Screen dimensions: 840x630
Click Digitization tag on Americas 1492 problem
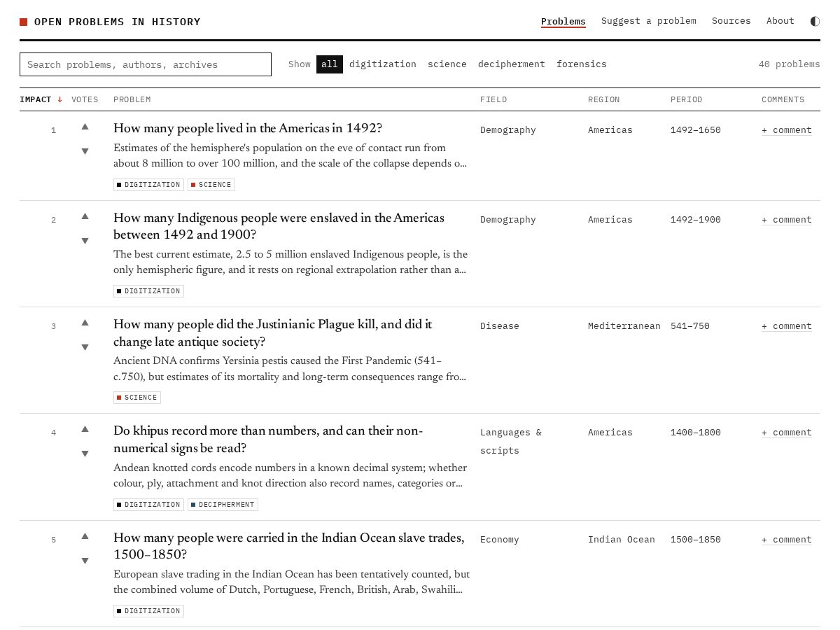click(148, 185)
